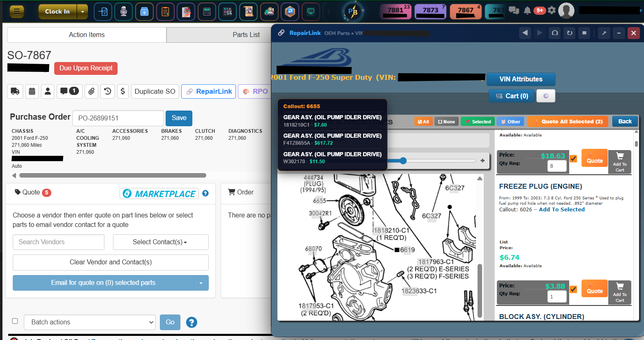This screenshot has height=340, width=644.
Task: Click the paperclip attachments icon
Action: point(91,91)
